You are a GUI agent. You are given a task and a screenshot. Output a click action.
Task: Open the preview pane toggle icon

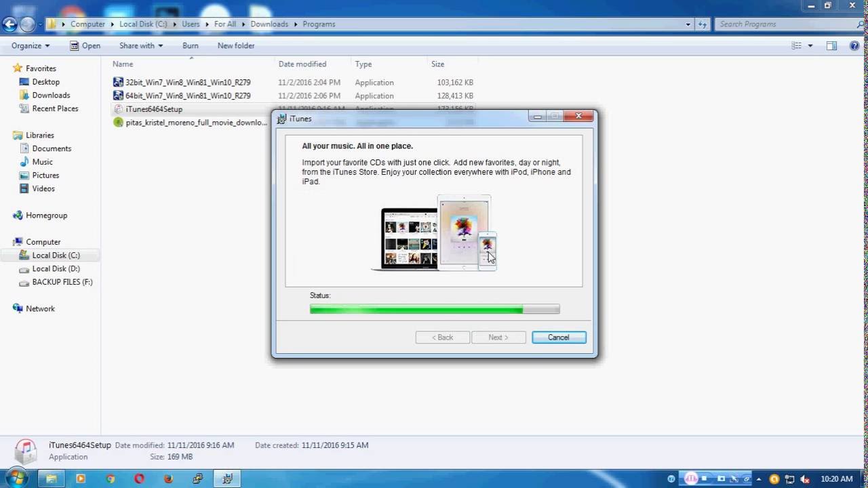click(831, 46)
